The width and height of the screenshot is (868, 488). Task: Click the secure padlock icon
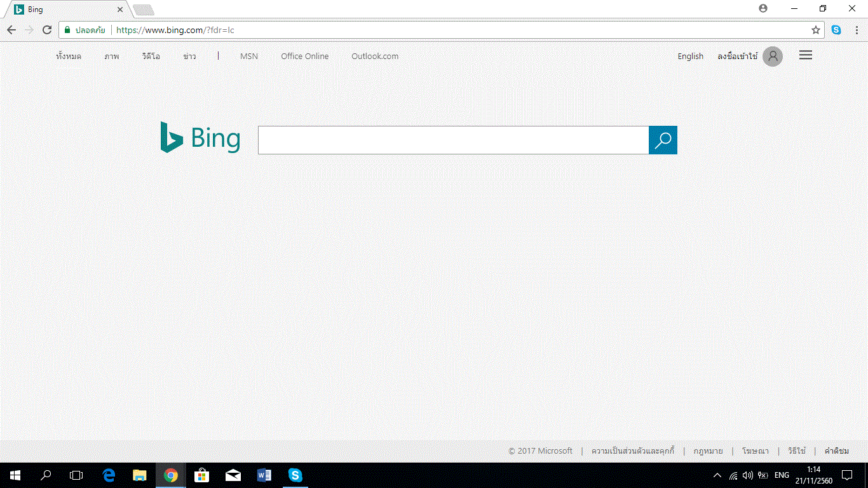click(x=67, y=30)
